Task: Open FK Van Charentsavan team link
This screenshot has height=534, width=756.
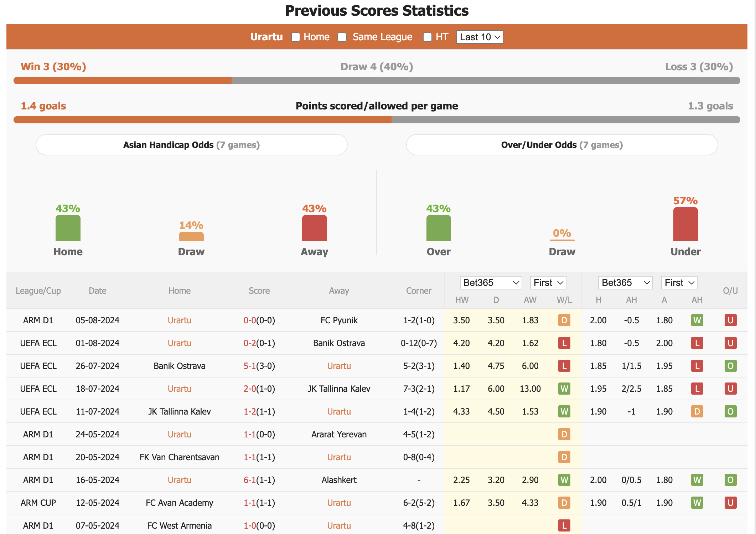Action: (x=180, y=457)
